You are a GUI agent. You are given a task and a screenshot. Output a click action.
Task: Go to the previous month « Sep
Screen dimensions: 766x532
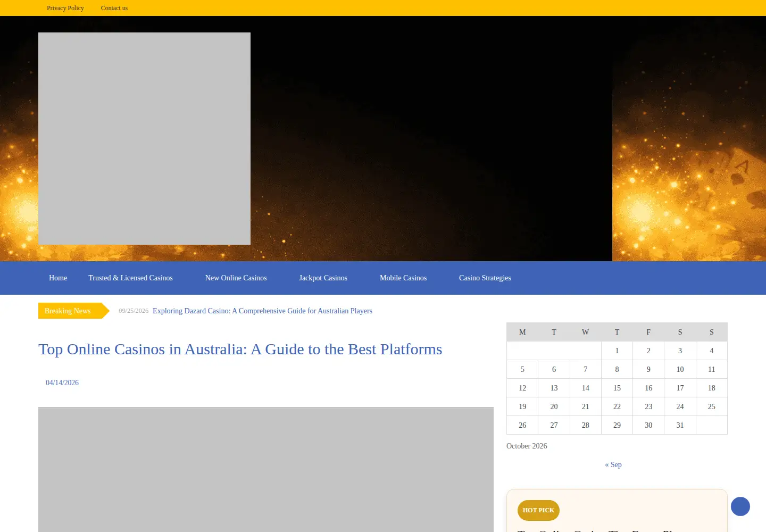(x=613, y=464)
